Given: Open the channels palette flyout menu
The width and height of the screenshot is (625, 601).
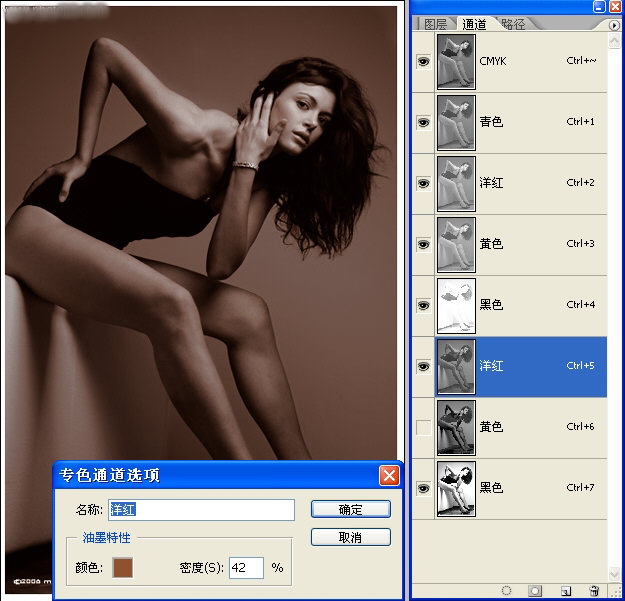Looking at the screenshot, I should tap(614, 24).
